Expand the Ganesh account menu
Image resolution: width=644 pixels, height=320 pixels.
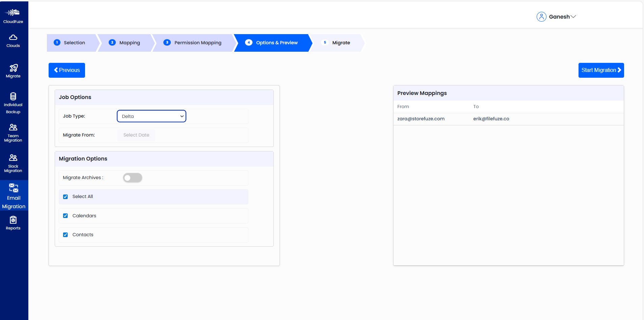(x=573, y=16)
